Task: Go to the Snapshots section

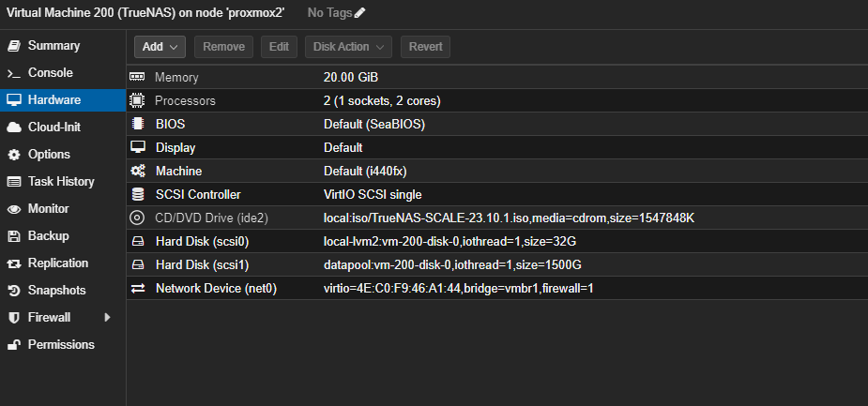Action: point(56,291)
